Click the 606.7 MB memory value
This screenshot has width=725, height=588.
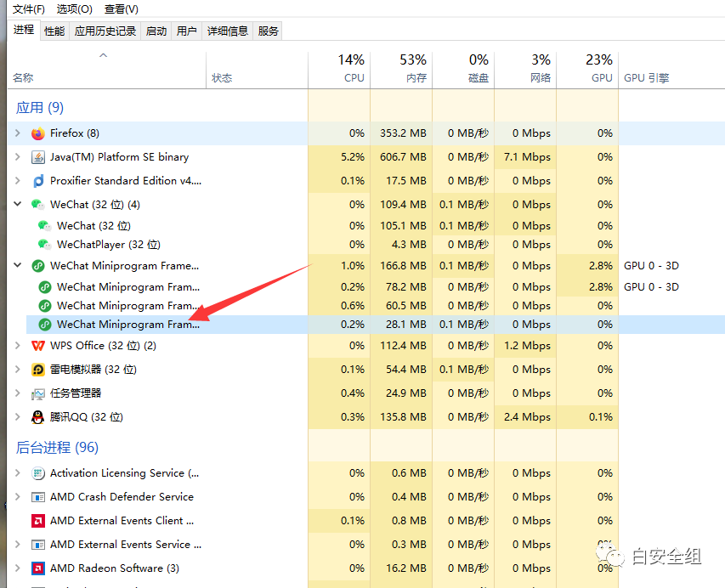click(403, 157)
